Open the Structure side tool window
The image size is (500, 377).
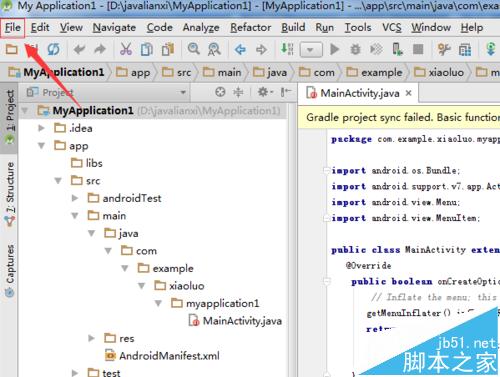point(10,193)
